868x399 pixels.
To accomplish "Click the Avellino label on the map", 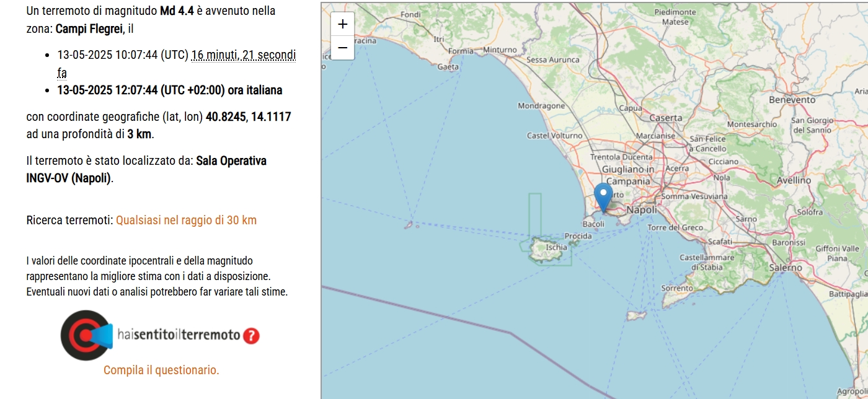I will [x=794, y=180].
